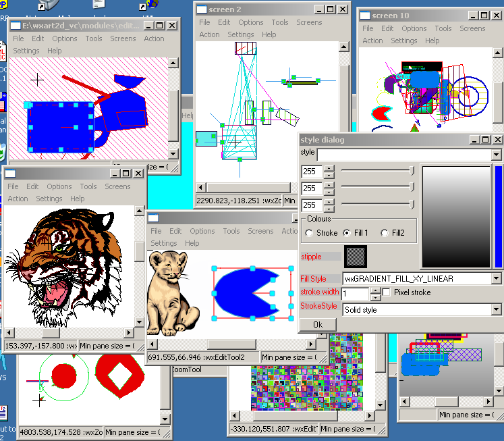Open Tools menu in screen 10 window
504x441 pixels.
pos(443,28)
